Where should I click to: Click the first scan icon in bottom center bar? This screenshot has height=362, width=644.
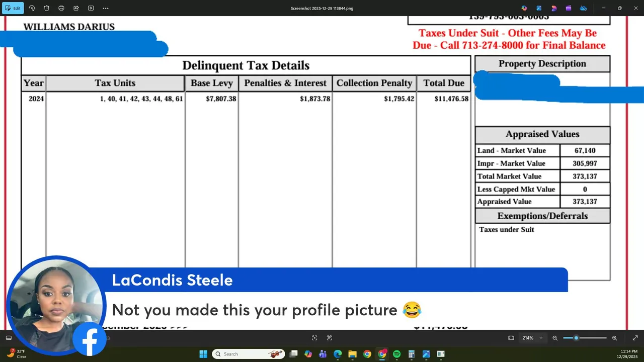click(x=314, y=338)
